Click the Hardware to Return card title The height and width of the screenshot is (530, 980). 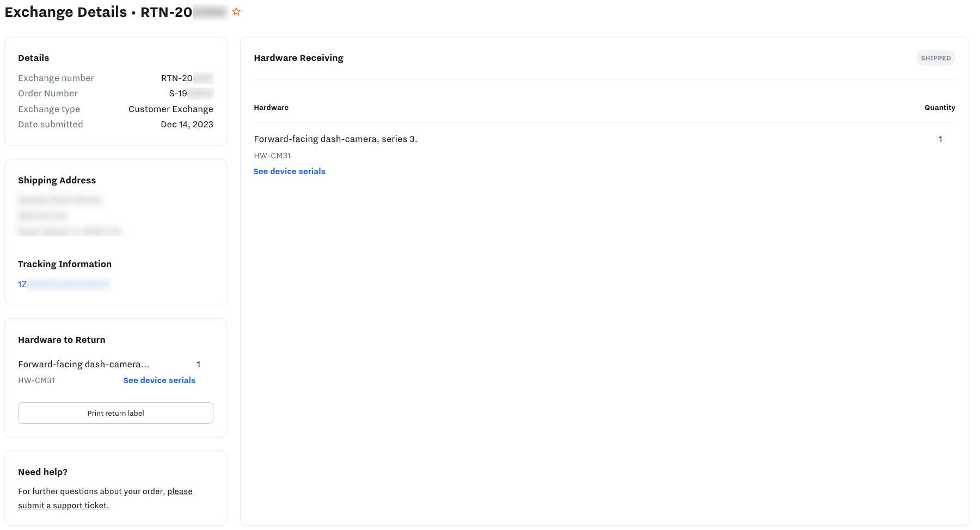click(x=62, y=340)
